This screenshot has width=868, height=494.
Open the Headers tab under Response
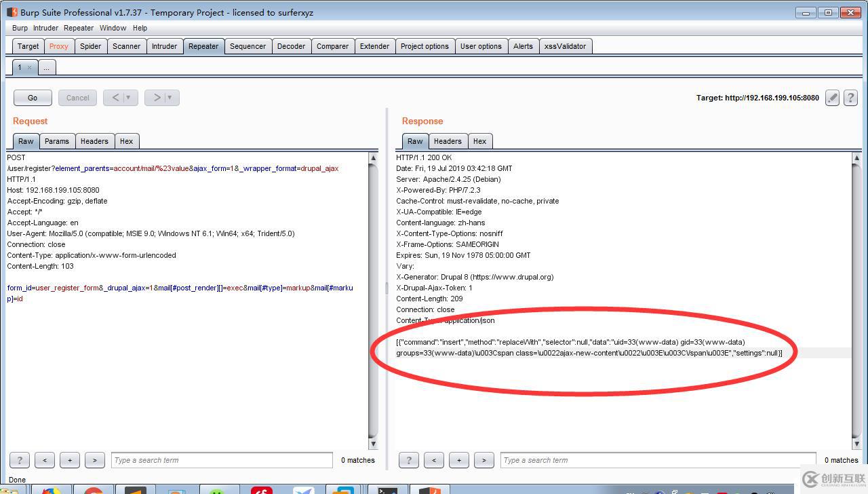pos(448,141)
